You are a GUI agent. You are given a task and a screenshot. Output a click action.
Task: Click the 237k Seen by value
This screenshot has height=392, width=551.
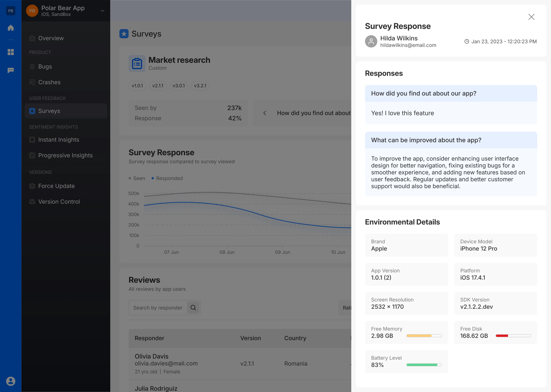click(234, 108)
